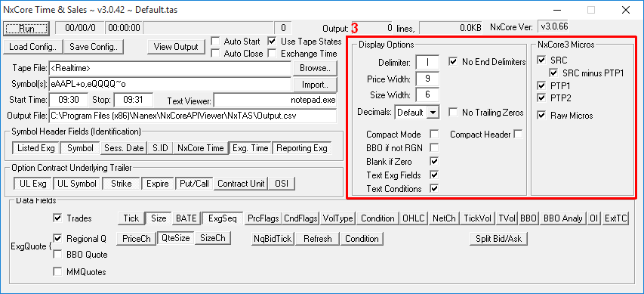Viewport: 644px width, 294px height.
Task: Click Save Config button
Action: (x=93, y=46)
